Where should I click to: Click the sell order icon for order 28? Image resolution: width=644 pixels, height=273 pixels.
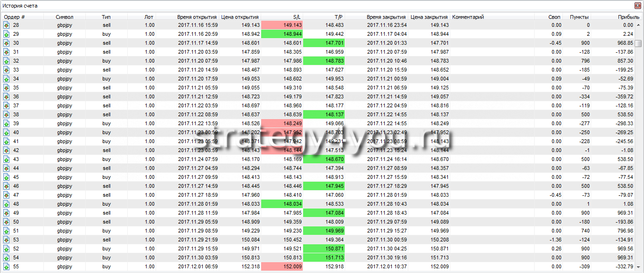(7, 25)
